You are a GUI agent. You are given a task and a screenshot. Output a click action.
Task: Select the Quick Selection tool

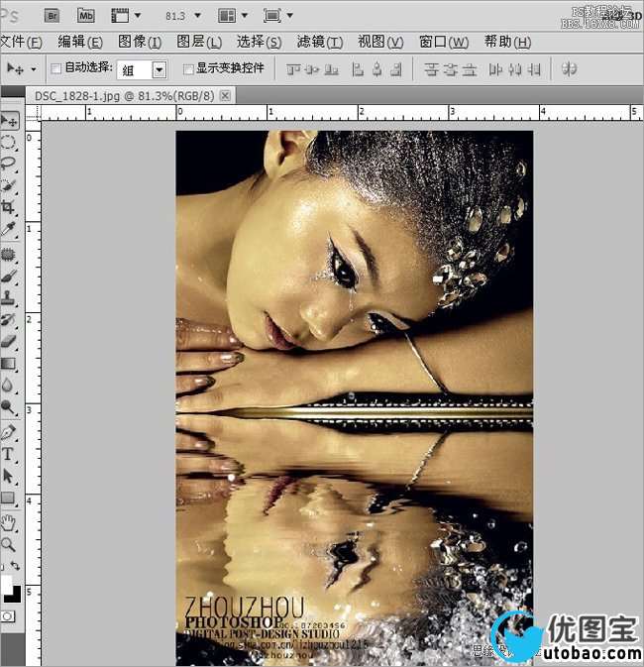coord(9,185)
